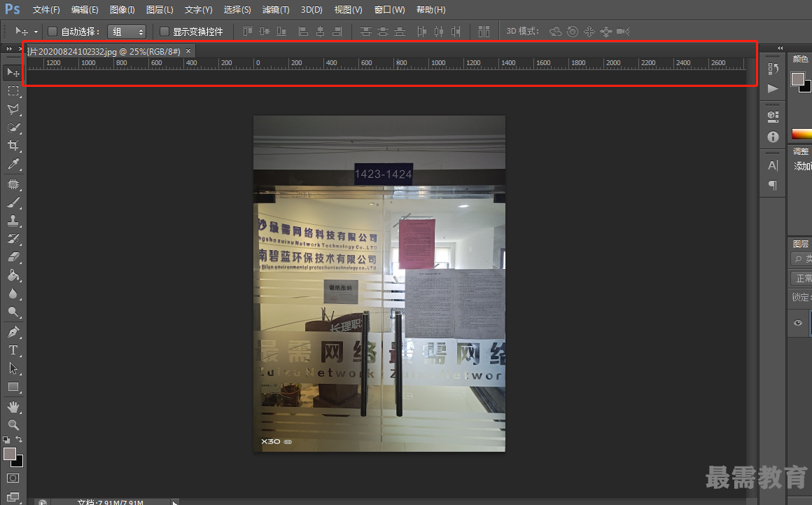Select the Hand tool
Image resolution: width=812 pixels, height=505 pixels.
point(13,407)
